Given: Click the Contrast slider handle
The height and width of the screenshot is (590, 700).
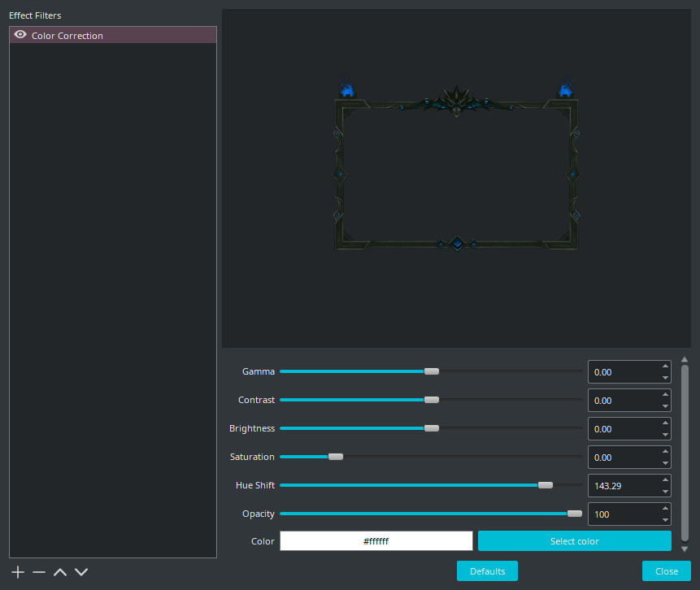Looking at the screenshot, I should click(x=431, y=400).
